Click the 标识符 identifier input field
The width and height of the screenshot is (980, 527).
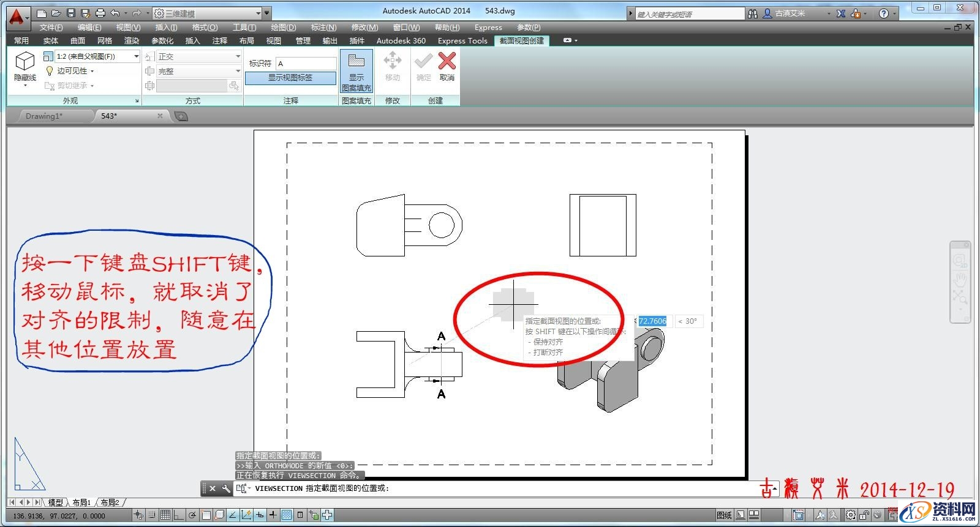306,64
